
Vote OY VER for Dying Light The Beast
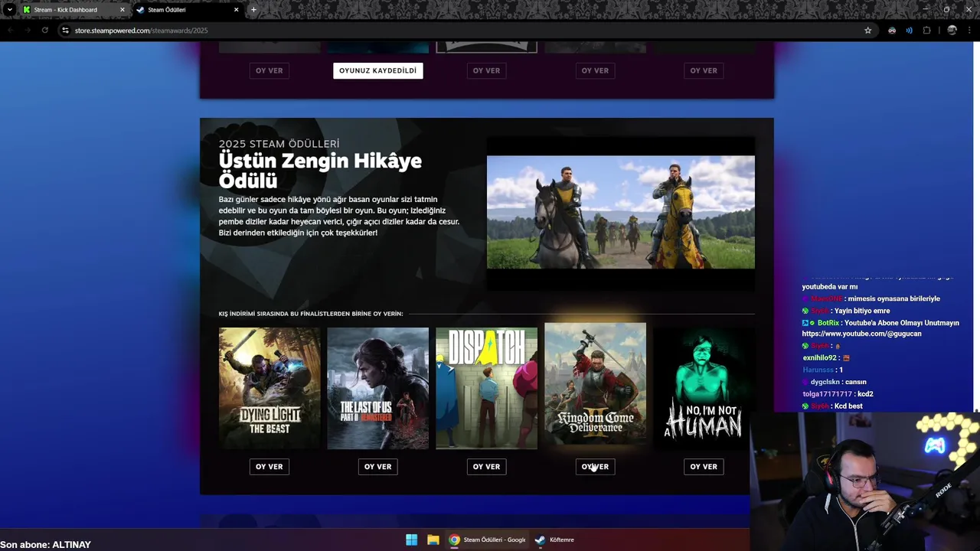click(269, 467)
